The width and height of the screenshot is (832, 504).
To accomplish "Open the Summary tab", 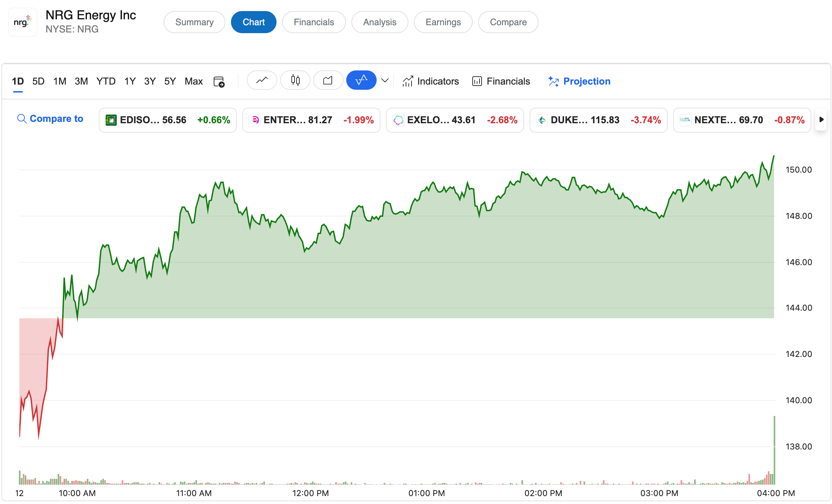I will [x=194, y=22].
